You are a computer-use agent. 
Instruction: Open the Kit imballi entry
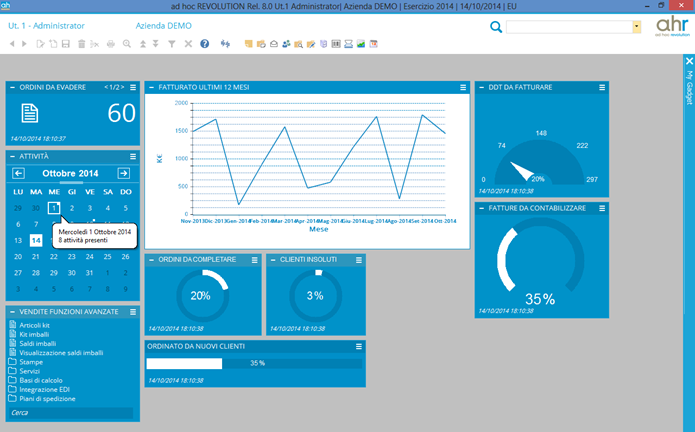pos(34,335)
